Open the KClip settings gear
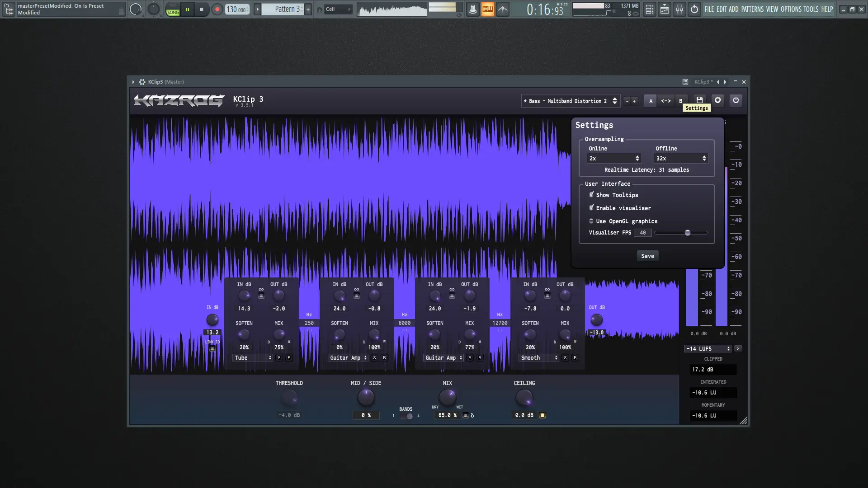 [x=717, y=100]
